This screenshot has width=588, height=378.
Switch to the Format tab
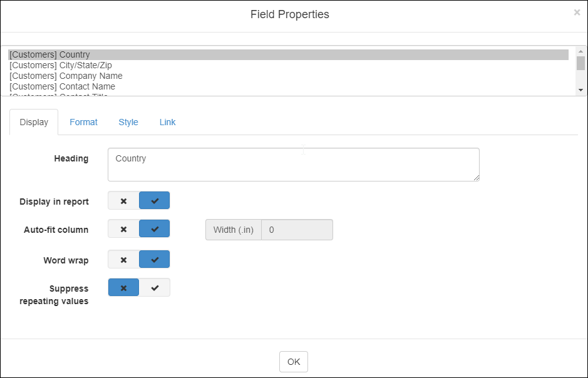click(x=83, y=122)
